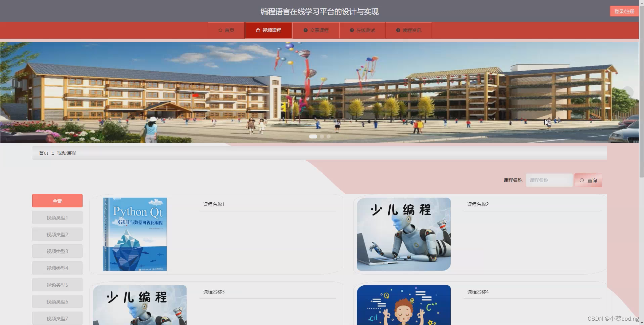Click the info icon beside 编程资讯
This screenshot has height=325, width=644.
coord(398,30)
